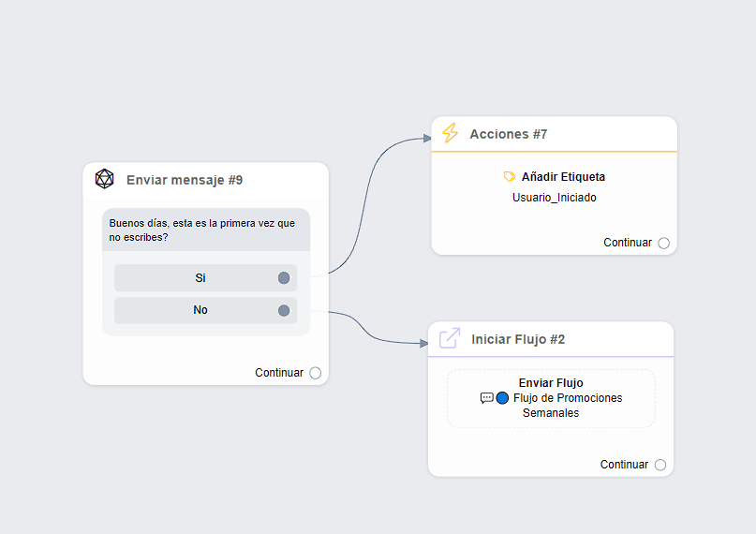Viewport: 756px width, 534px height.
Task: Select the Iniciar Flujo #2 node header
Action: 518,339
